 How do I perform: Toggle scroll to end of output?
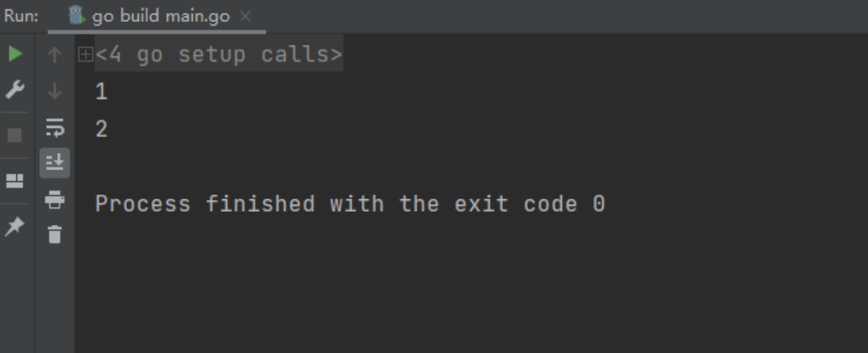55,163
